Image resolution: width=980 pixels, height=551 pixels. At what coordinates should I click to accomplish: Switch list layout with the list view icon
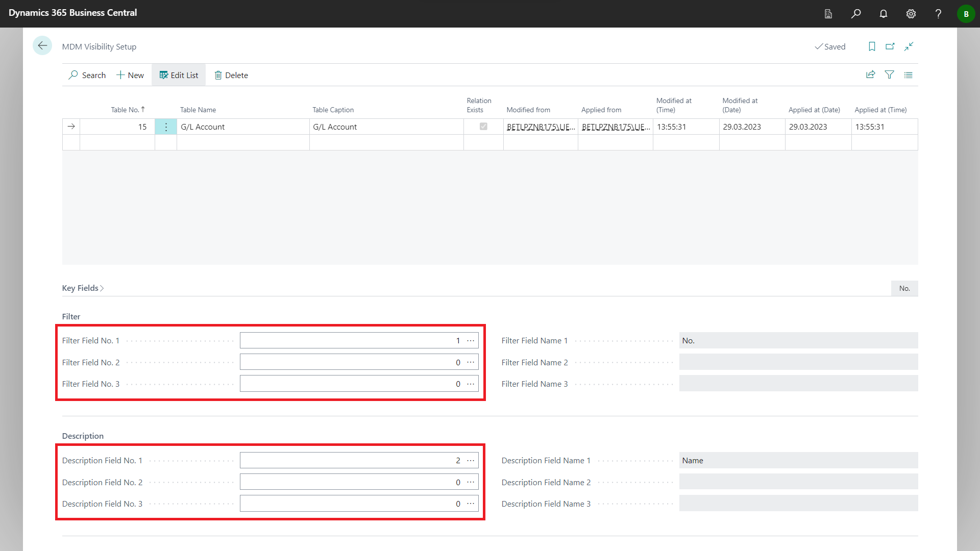coord(909,75)
